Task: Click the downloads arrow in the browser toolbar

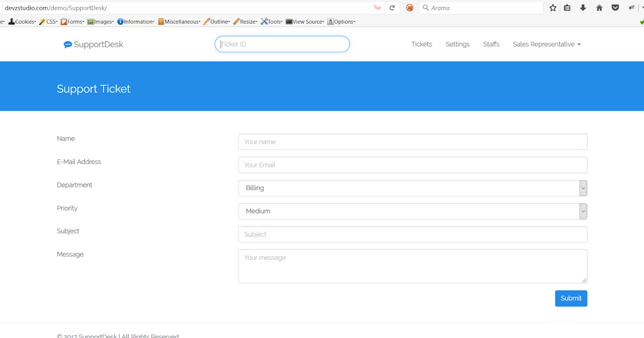Action: tap(583, 8)
